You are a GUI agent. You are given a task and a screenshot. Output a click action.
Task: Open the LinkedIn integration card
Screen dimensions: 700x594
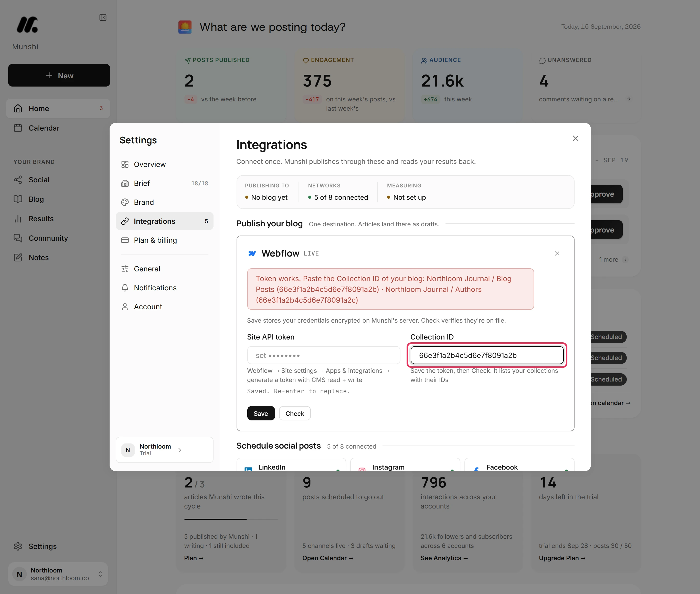point(291,465)
